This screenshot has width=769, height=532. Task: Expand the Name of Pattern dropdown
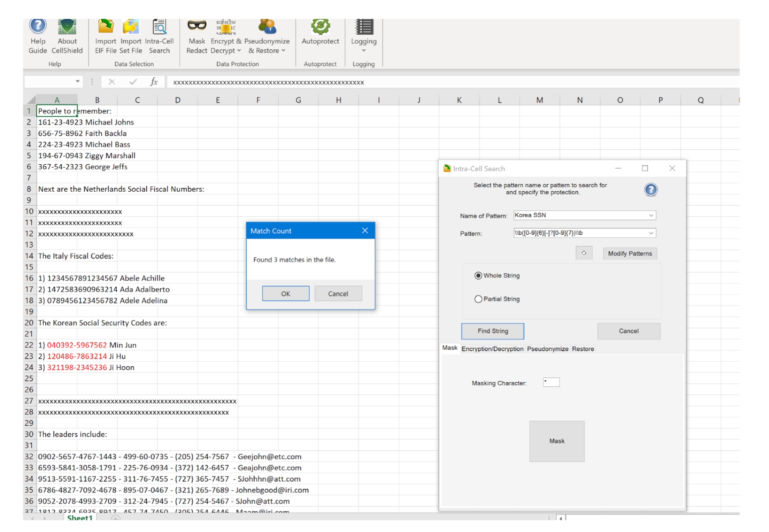coord(651,215)
